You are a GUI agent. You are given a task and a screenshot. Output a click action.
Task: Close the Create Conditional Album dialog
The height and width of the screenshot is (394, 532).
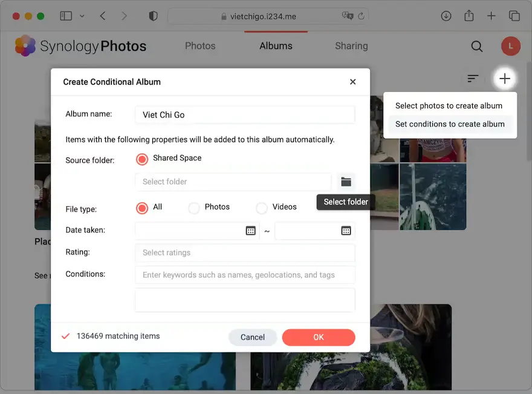tap(353, 82)
